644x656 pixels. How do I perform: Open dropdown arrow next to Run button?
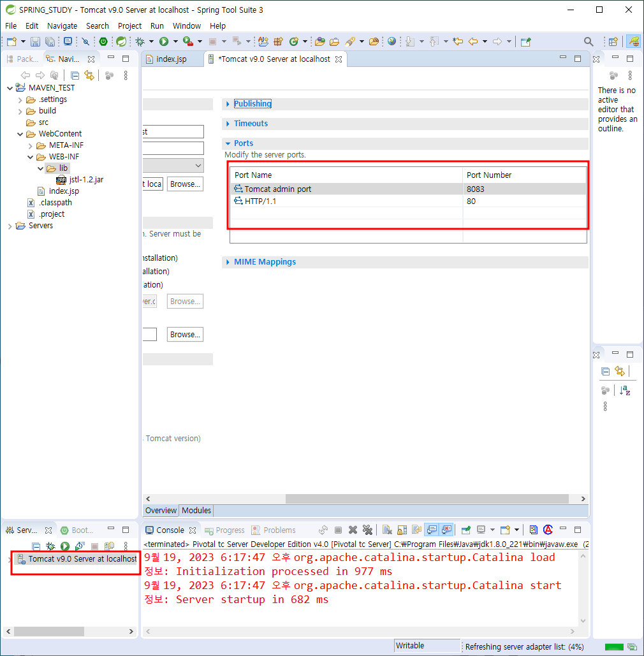pyautogui.click(x=175, y=41)
